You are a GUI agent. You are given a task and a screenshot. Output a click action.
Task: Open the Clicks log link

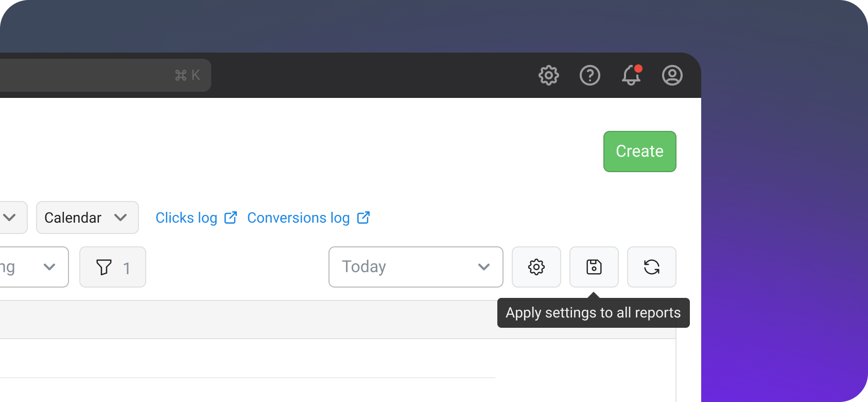point(186,218)
